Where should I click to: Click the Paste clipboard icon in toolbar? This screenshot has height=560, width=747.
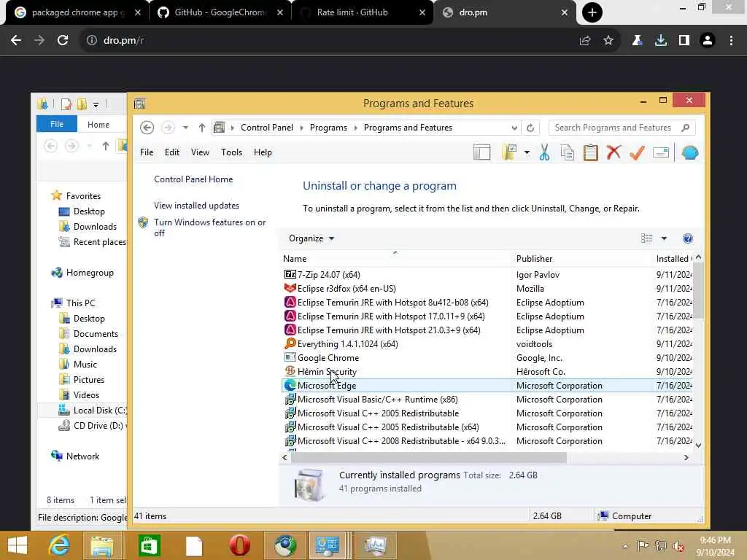[591, 152]
